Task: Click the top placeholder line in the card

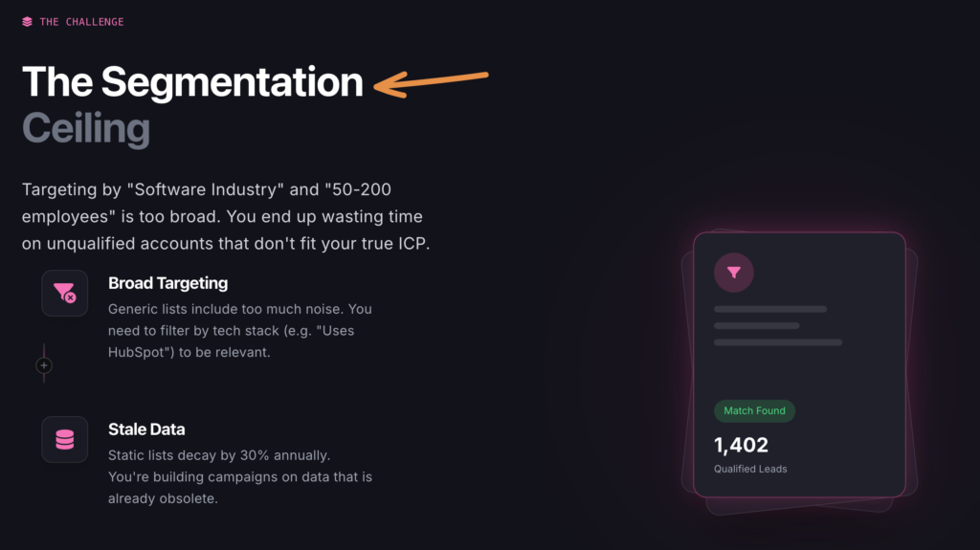Action: [x=769, y=309]
